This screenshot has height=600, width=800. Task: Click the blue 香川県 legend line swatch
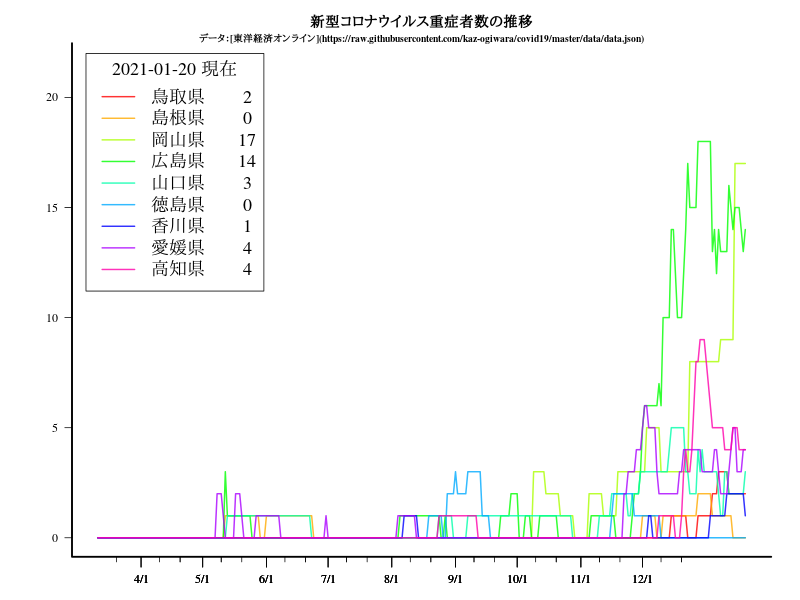point(118,226)
